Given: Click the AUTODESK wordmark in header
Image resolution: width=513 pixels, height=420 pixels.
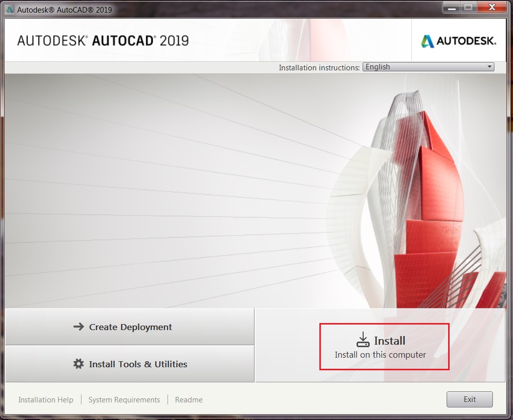Looking at the screenshot, I should click(x=466, y=41).
